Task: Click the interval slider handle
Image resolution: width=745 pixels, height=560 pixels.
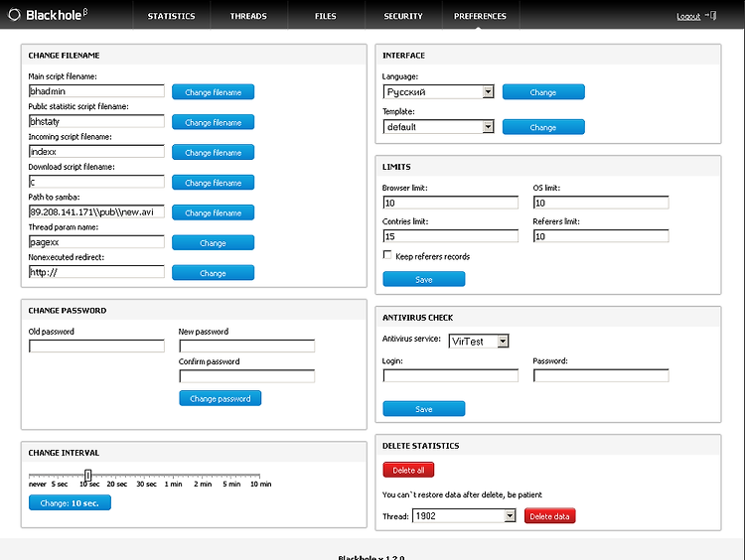Action: pos(87,476)
